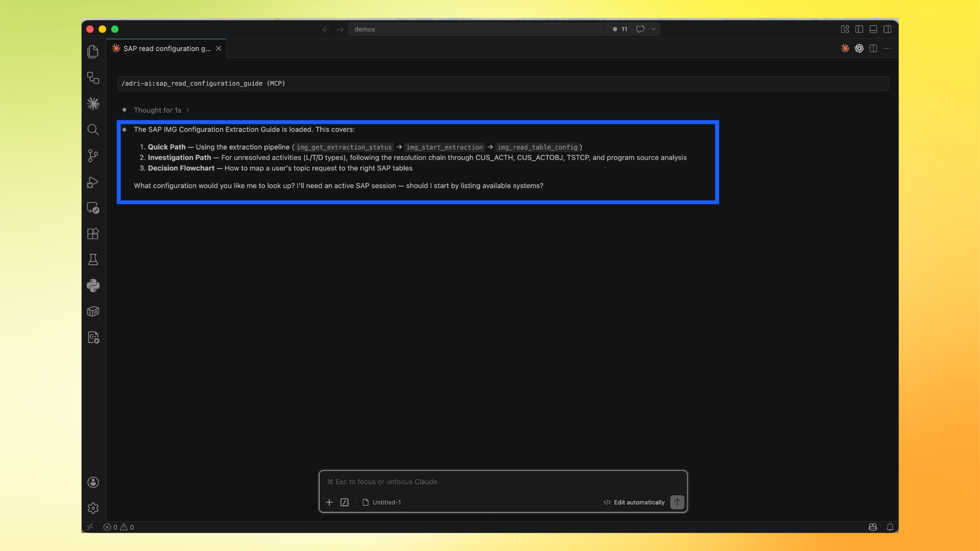This screenshot has height=551, width=980.
Task: Toggle the primary sidebar visibility
Action: (859, 29)
